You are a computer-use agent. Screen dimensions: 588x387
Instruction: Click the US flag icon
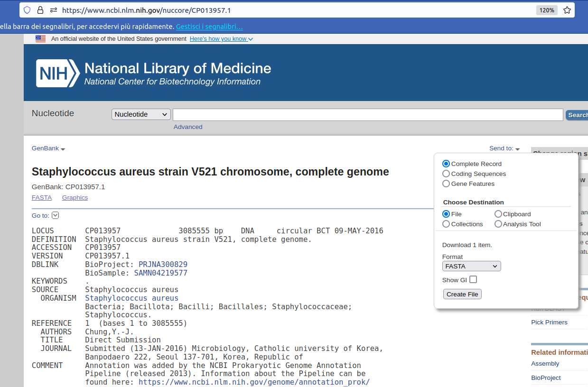(x=40, y=39)
